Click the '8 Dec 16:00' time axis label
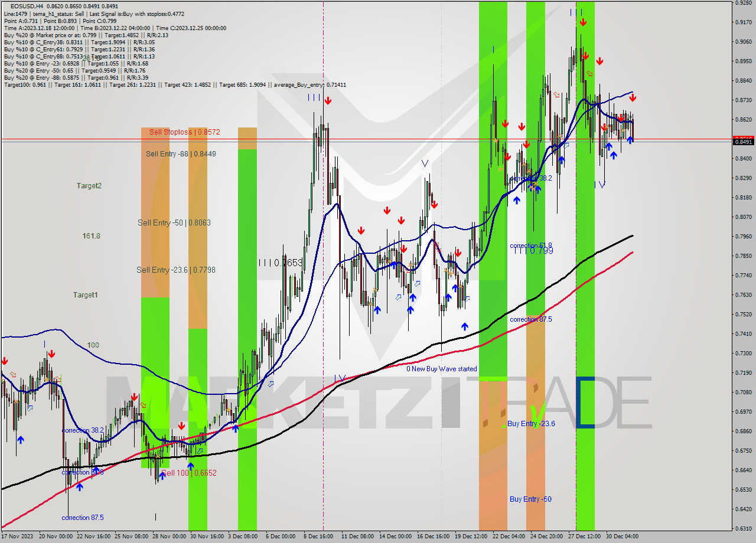This screenshot has height=543, width=756. click(318, 537)
